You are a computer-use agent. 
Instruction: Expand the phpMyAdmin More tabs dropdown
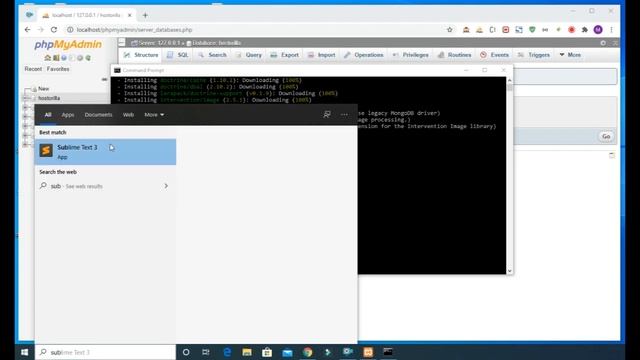coord(570,55)
